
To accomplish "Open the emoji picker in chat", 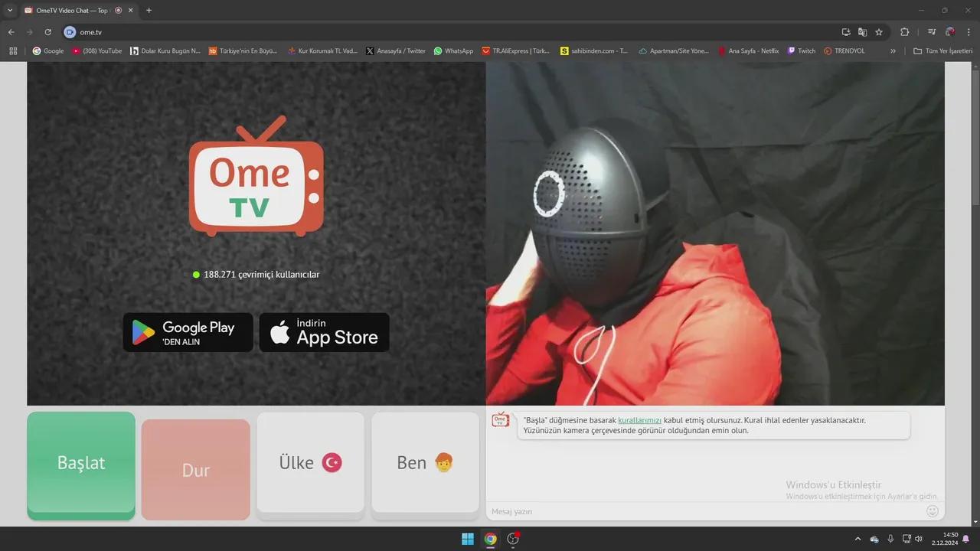I will pyautogui.click(x=933, y=510).
